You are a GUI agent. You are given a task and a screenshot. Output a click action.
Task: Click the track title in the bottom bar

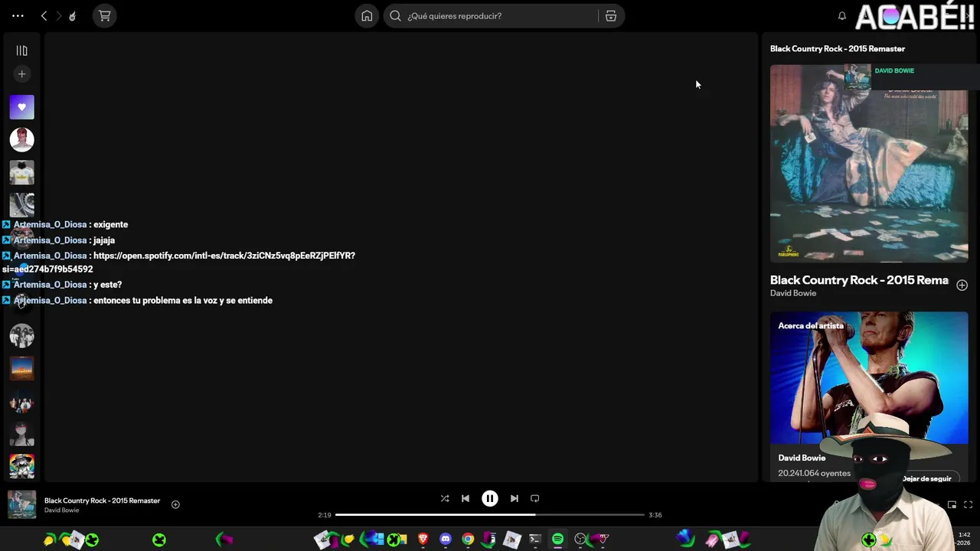tap(102, 500)
